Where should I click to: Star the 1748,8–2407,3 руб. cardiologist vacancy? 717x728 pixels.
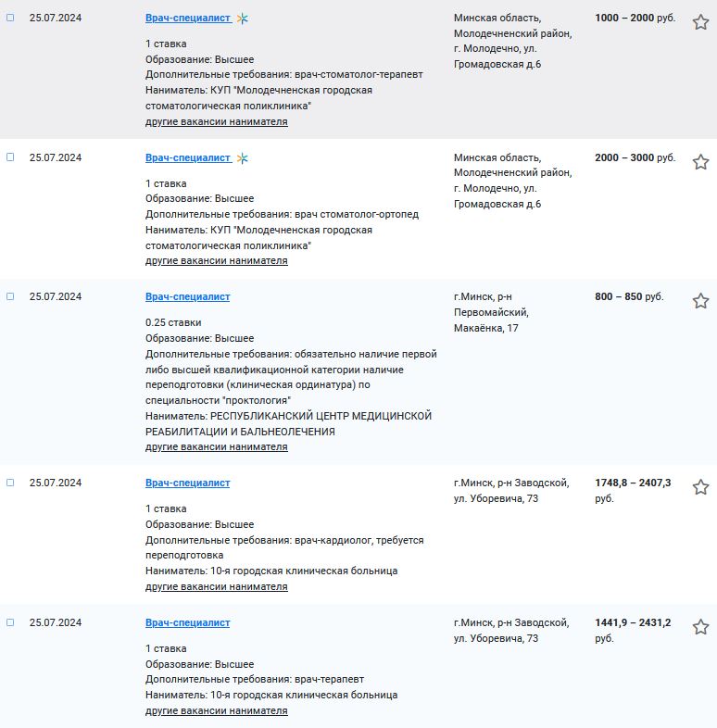[700, 487]
